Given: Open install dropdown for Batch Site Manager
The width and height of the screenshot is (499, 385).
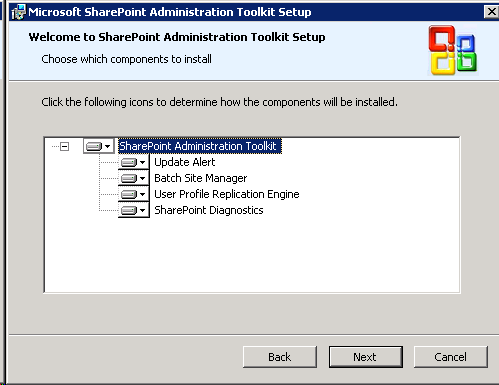Looking at the screenshot, I should coord(133,178).
